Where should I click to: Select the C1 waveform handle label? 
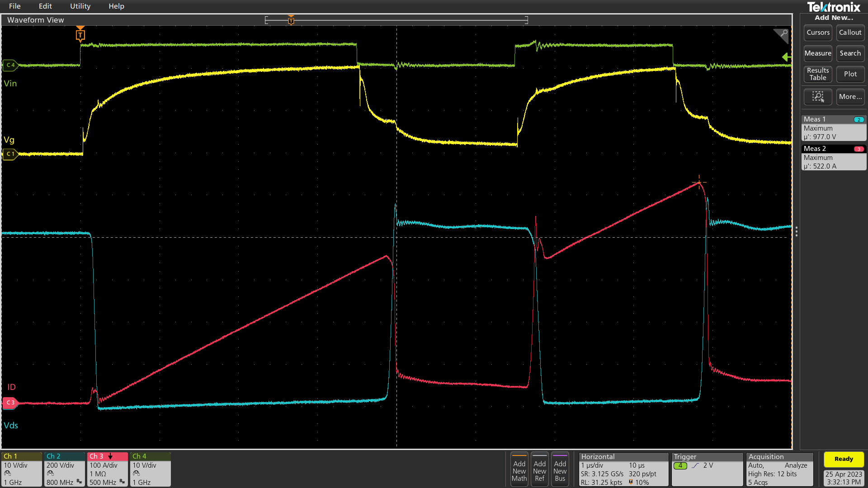click(10, 154)
